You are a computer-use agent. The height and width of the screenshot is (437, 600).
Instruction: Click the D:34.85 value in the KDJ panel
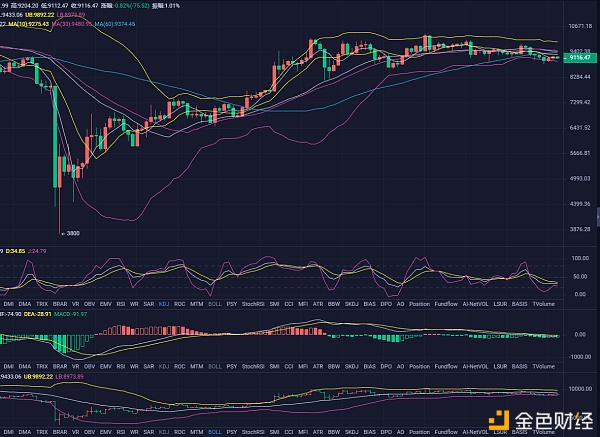click(x=16, y=251)
